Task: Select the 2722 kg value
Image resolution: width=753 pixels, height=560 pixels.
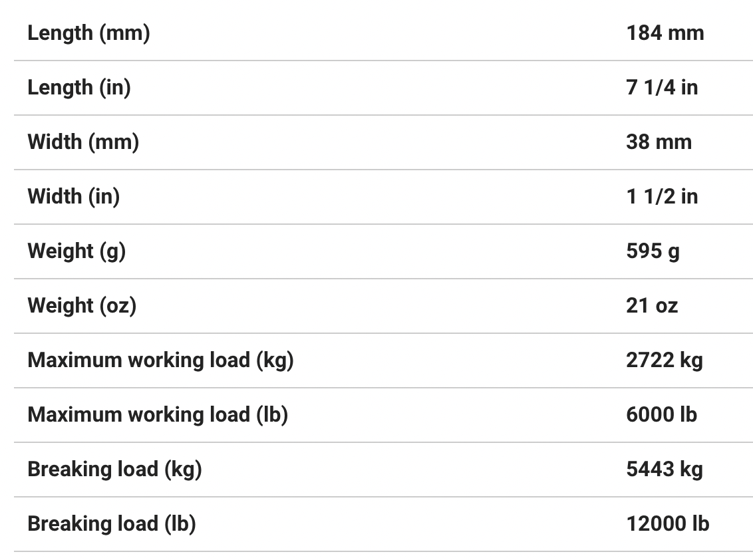Action: 664,360
